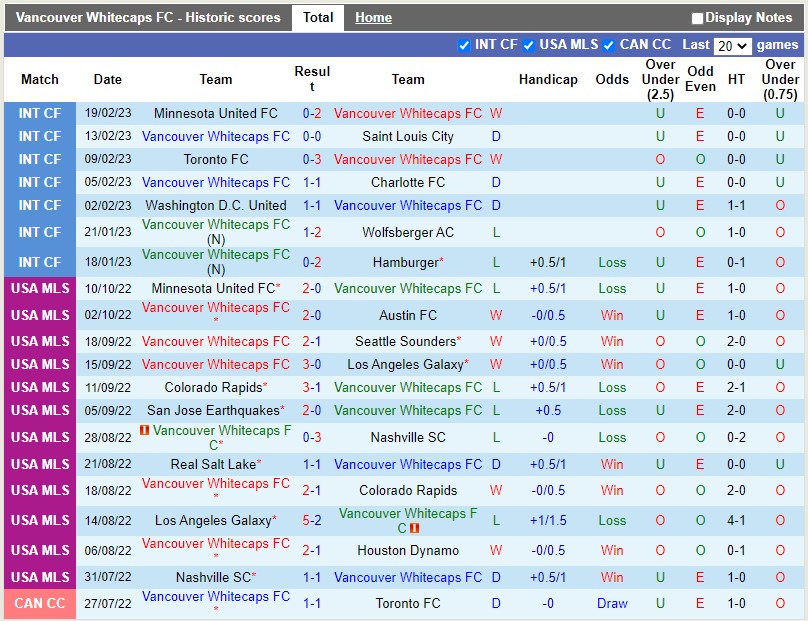
Task: Click the Date column header
Action: 108,79
